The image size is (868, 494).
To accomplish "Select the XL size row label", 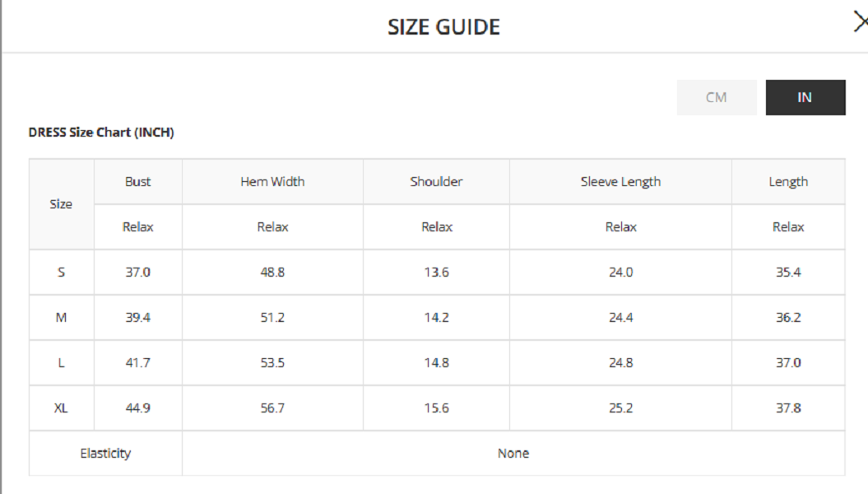I will 61,408.
